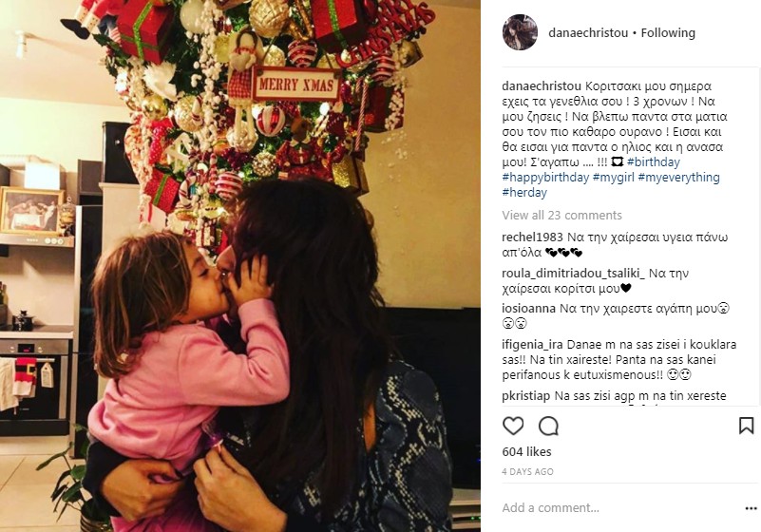Open the #happybirthday hashtag link
This screenshot has width=761, height=532.
(x=545, y=177)
